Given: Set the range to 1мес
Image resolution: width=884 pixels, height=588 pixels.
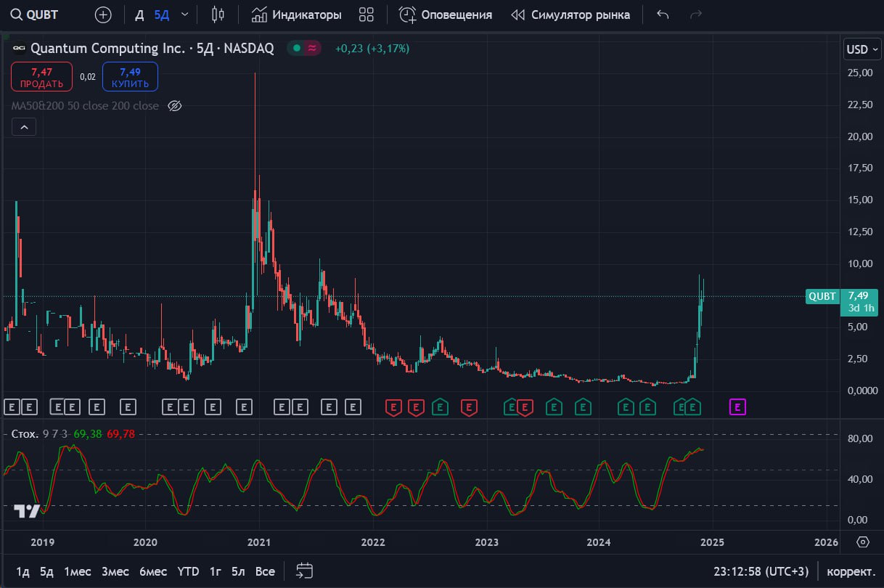Looking at the screenshot, I should coord(78,571).
